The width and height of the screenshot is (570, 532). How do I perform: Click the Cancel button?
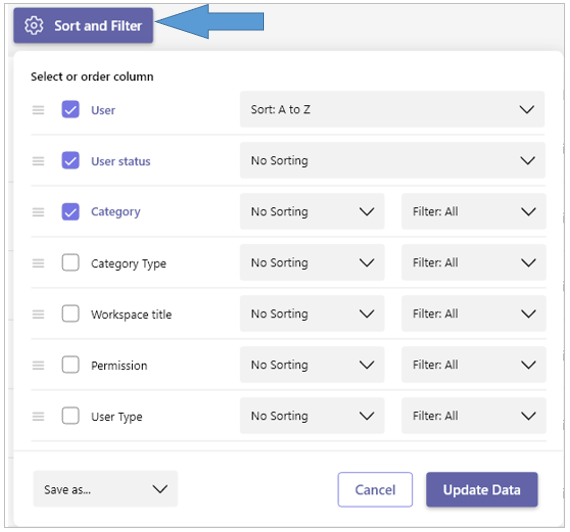point(375,489)
